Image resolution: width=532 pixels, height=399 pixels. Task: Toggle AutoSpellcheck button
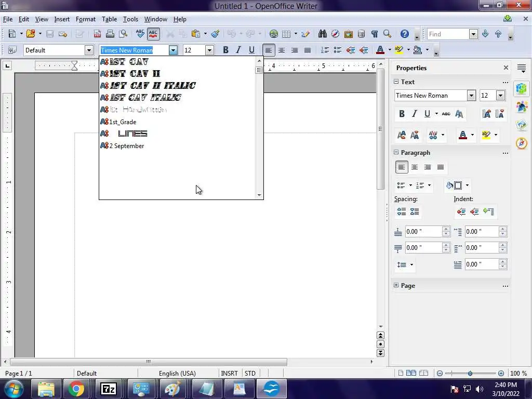click(153, 34)
